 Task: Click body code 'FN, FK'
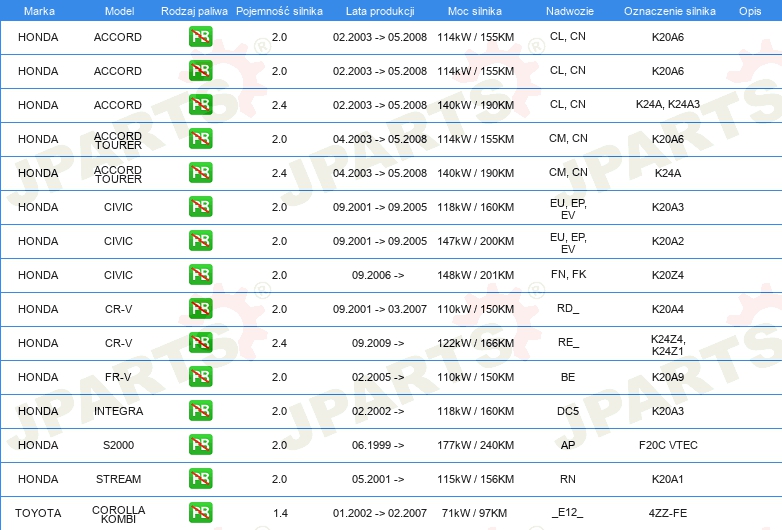[569, 274]
